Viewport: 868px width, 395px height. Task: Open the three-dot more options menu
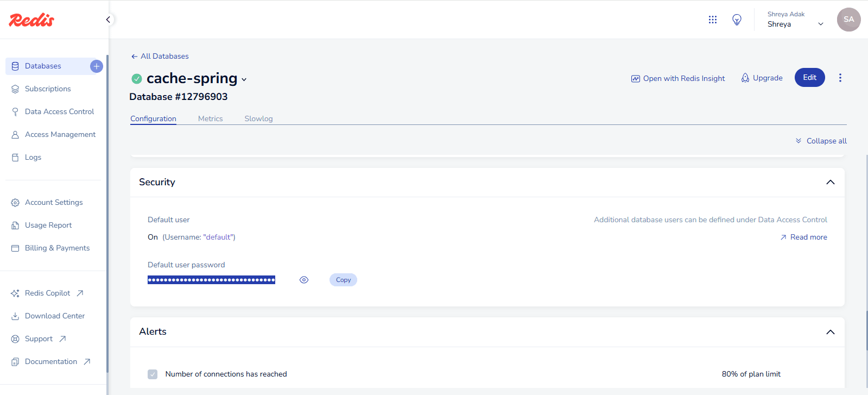pos(840,78)
